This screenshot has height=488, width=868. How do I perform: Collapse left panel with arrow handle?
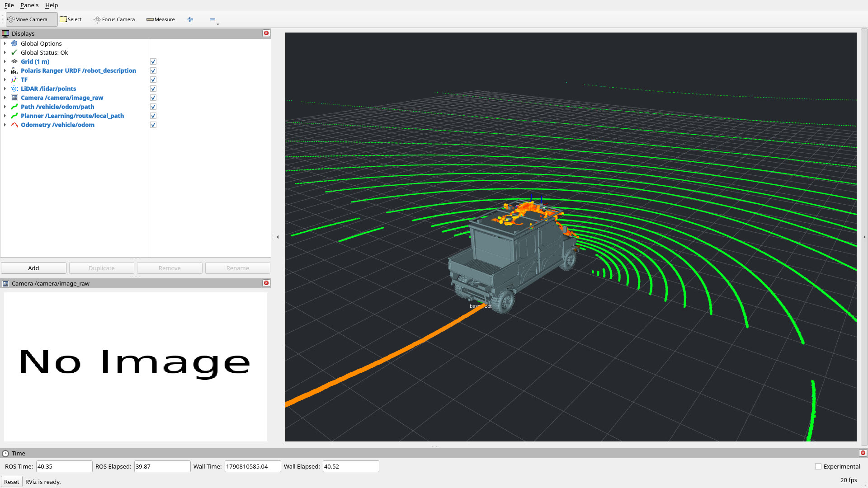[x=278, y=237]
